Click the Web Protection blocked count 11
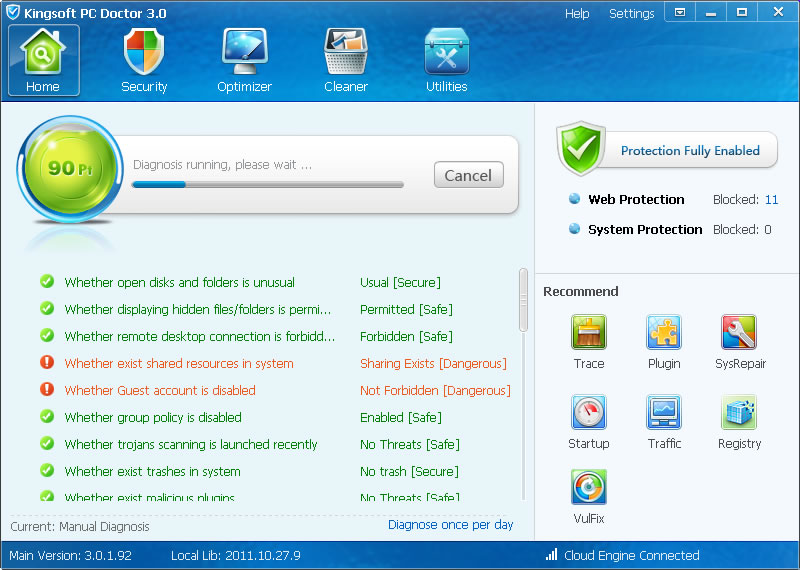 [771, 200]
